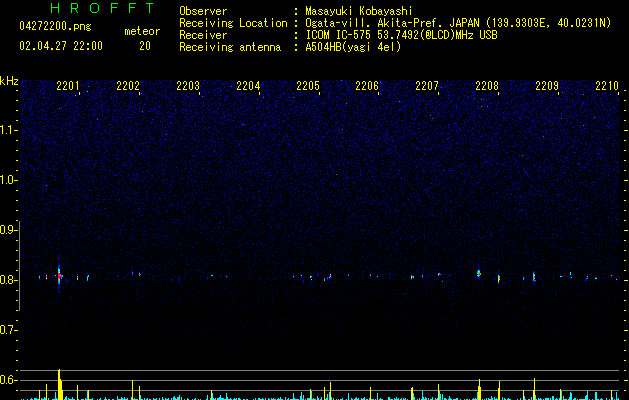Click the 2204 time marker
629x400 pixels.
pyautogui.click(x=248, y=85)
